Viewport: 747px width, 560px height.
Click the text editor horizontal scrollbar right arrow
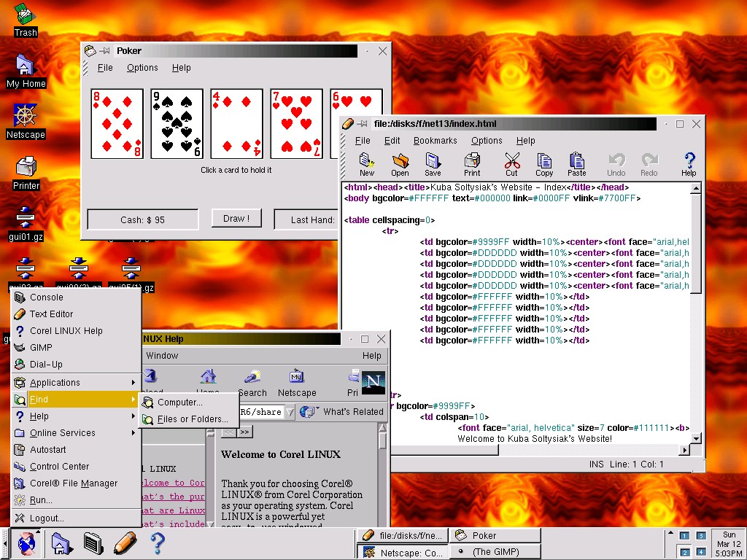tap(684, 449)
